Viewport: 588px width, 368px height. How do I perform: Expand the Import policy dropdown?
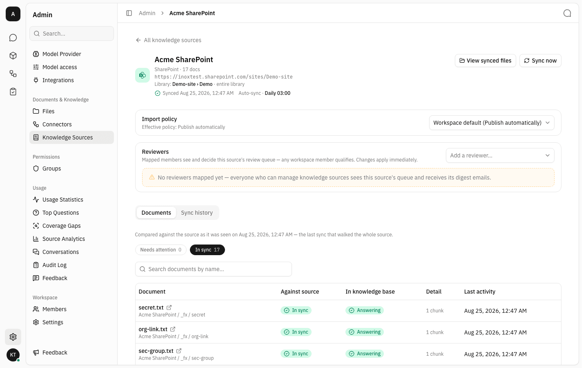click(492, 123)
